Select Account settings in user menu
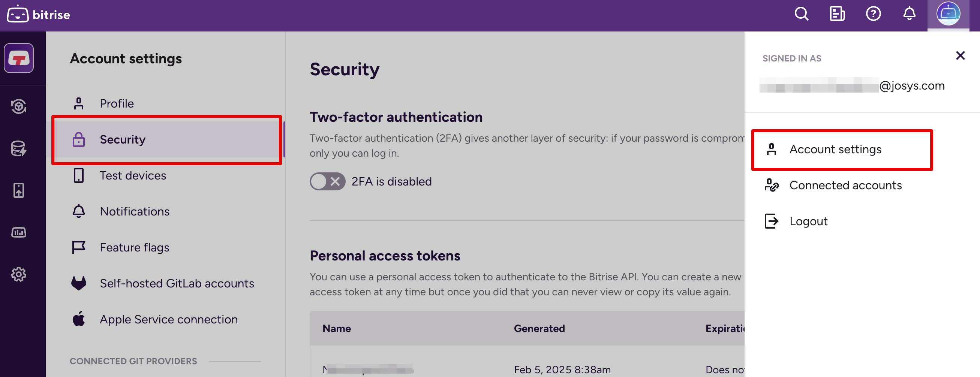The image size is (980, 377). pyautogui.click(x=835, y=150)
